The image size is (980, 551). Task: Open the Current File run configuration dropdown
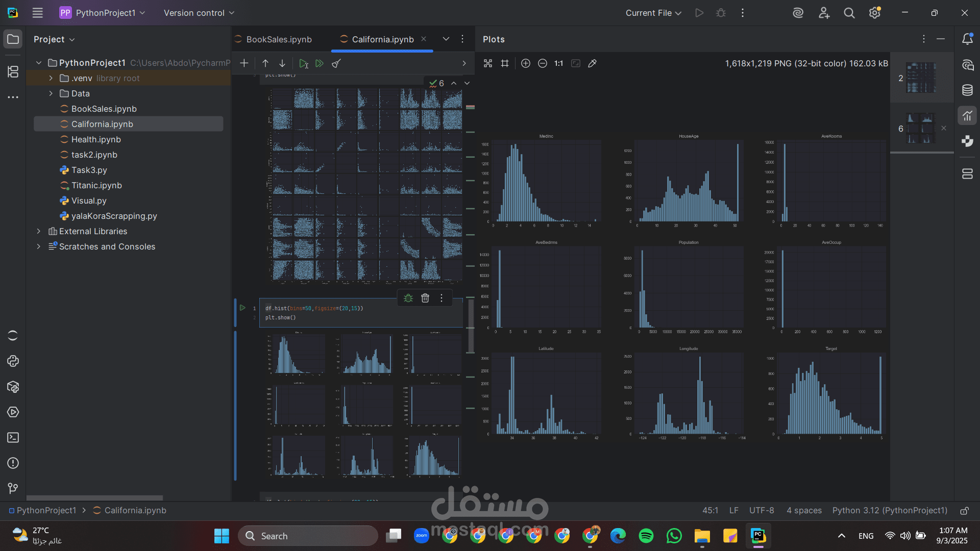[653, 13]
